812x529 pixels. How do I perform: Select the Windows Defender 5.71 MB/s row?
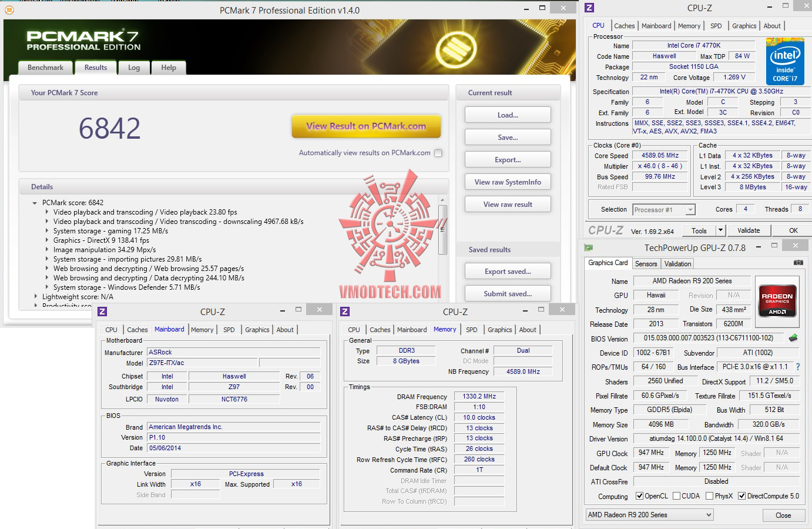point(127,287)
